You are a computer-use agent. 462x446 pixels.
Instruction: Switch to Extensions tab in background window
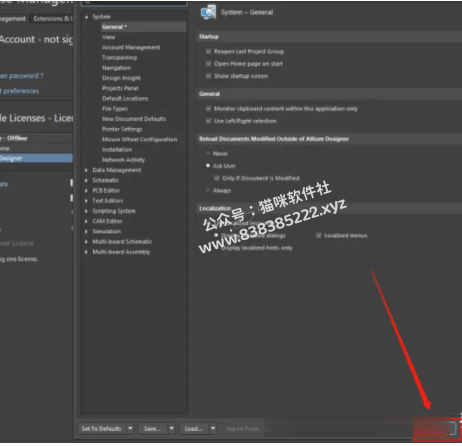pyautogui.click(x=51, y=19)
